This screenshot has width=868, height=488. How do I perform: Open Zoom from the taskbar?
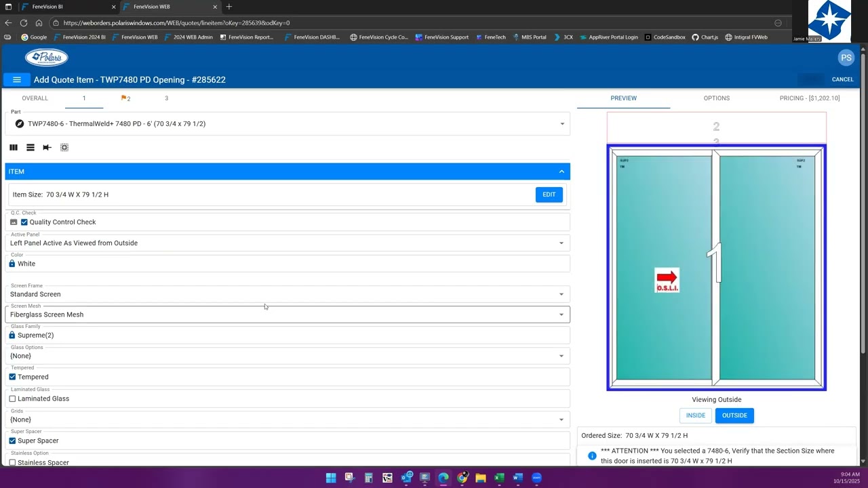pyautogui.click(x=536, y=478)
